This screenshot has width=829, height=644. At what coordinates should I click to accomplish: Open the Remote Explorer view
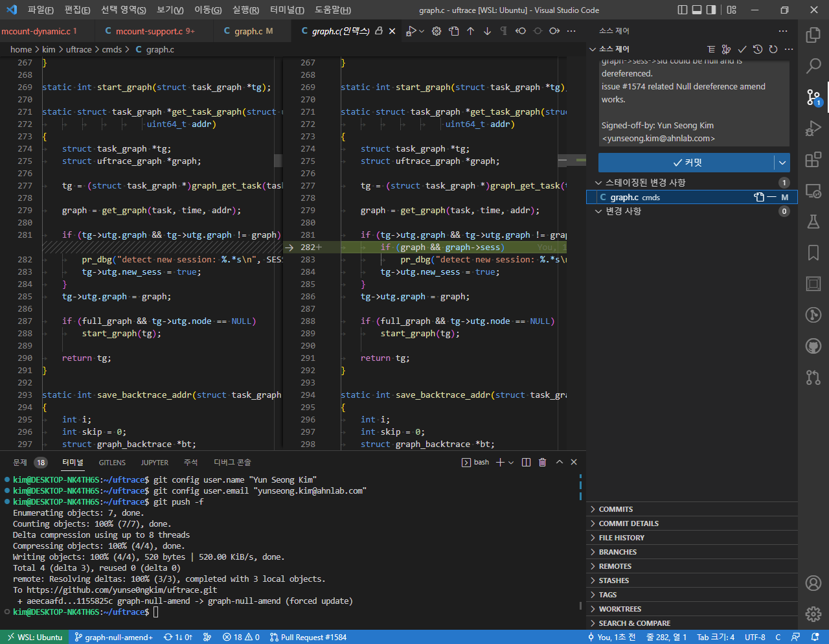[813, 190]
